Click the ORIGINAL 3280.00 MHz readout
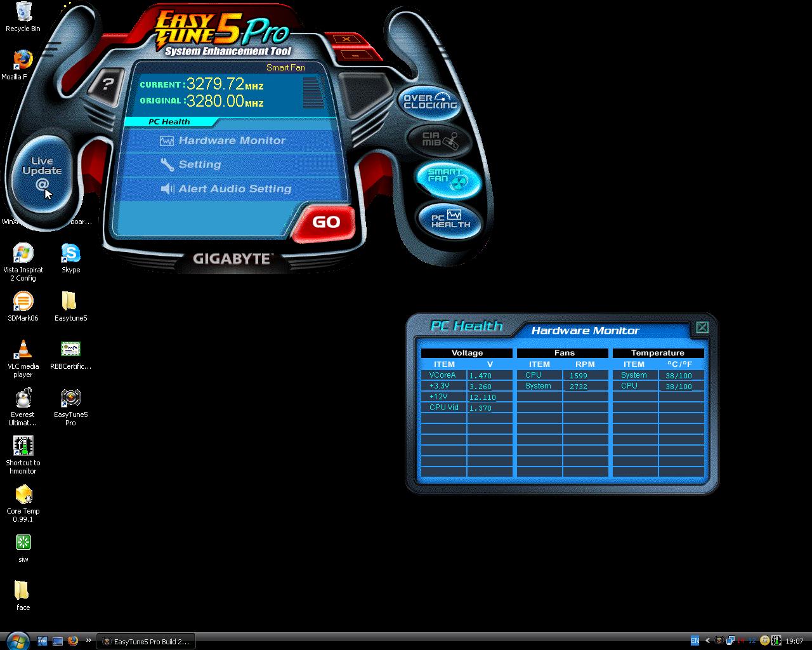 point(202,101)
